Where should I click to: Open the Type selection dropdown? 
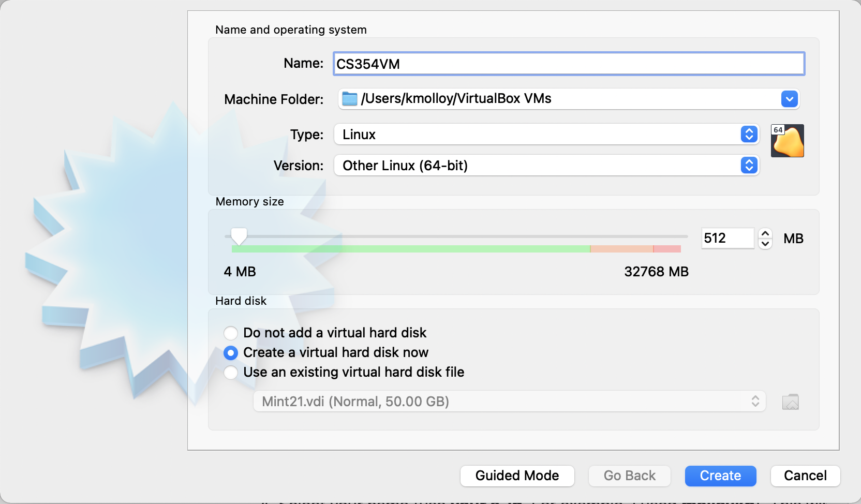click(546, 134)
